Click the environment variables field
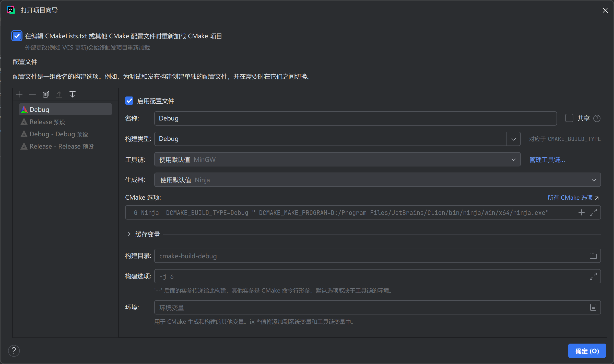The image size is (614, 364). (377, 307)
